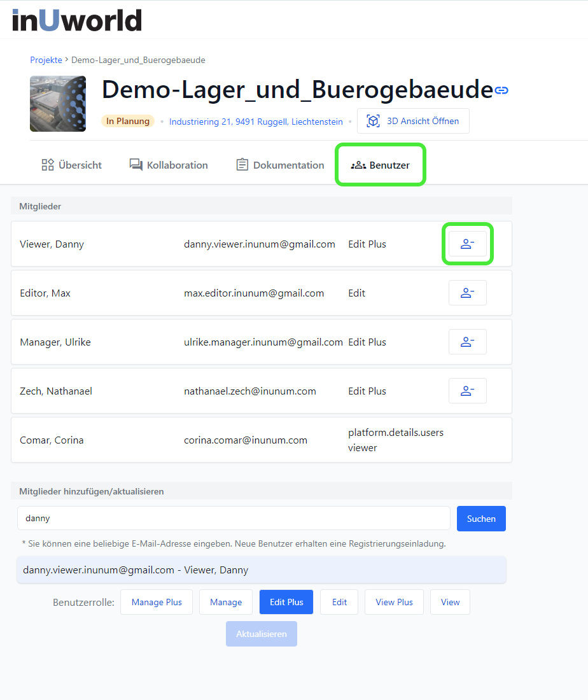Click the project thumbnail image
588x700 pixels.
click(58, 104)
